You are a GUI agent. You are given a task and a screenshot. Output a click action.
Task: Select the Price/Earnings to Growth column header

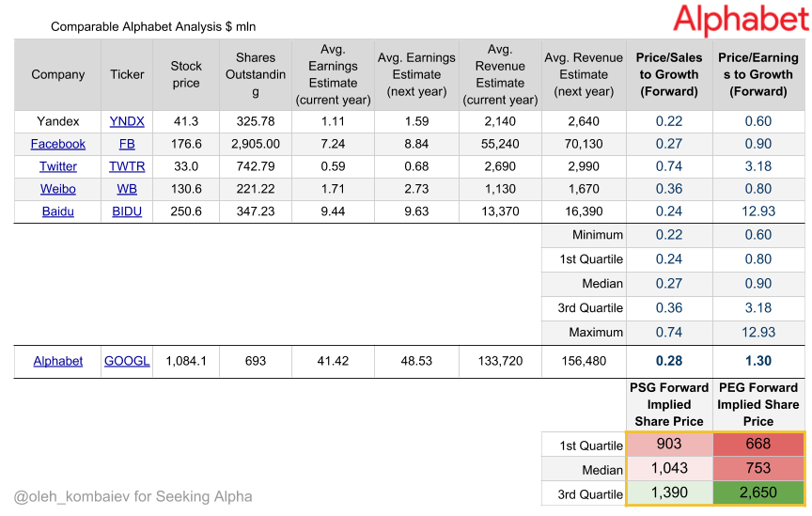coord(758,74)
